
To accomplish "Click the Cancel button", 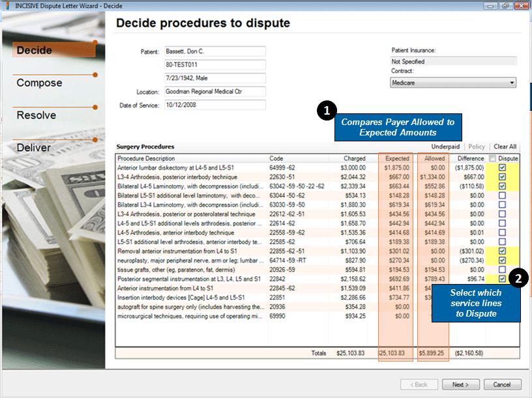I will (502, 384).
